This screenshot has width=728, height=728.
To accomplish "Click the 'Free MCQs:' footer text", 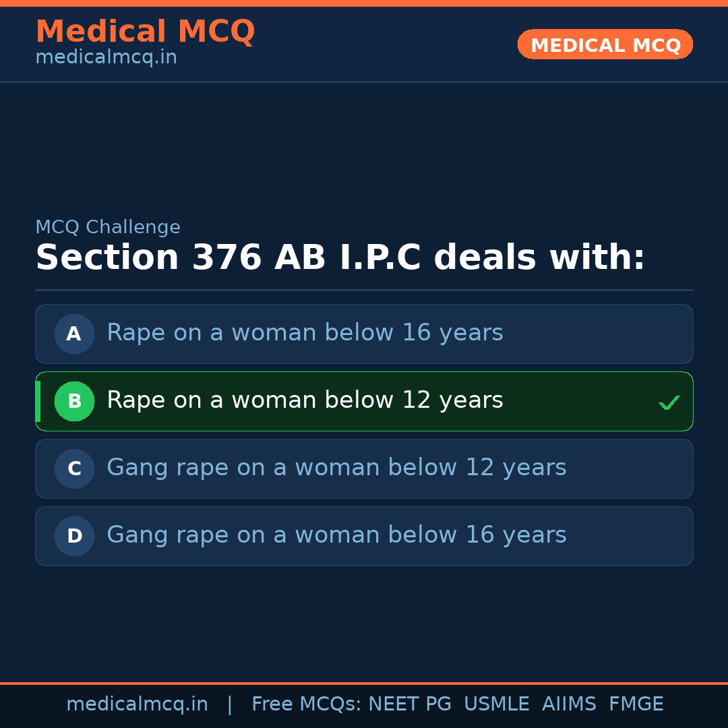I will tap(306, 704).
